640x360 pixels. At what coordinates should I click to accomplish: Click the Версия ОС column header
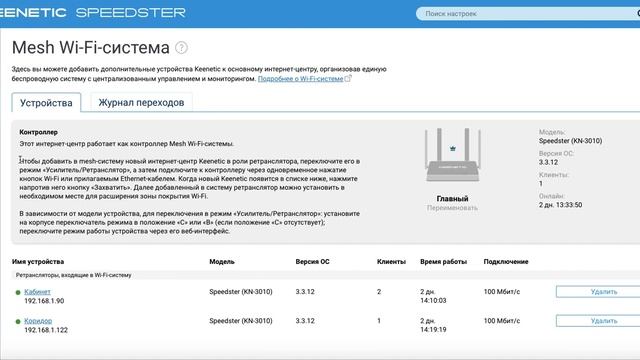click(312, 262)
